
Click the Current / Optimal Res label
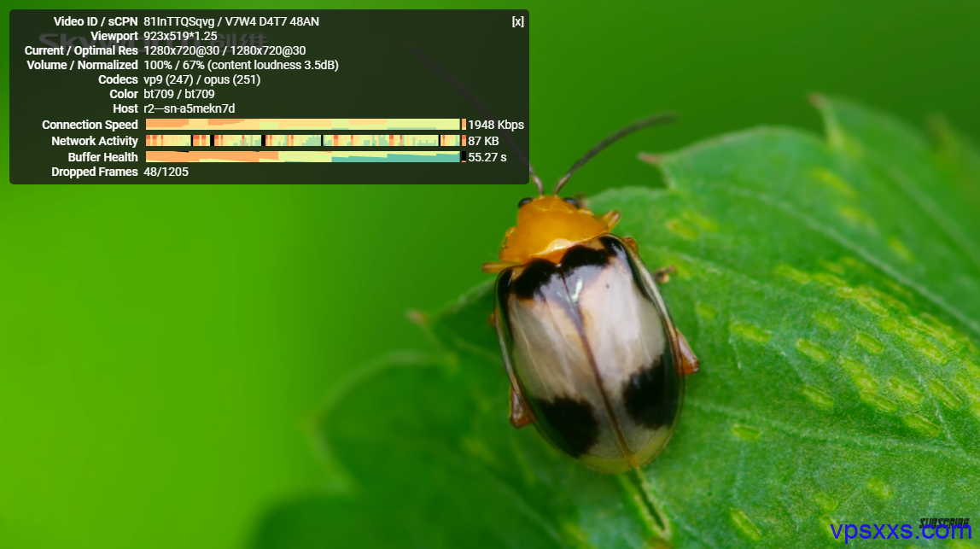pyautogui.click(x=81, y=50)
